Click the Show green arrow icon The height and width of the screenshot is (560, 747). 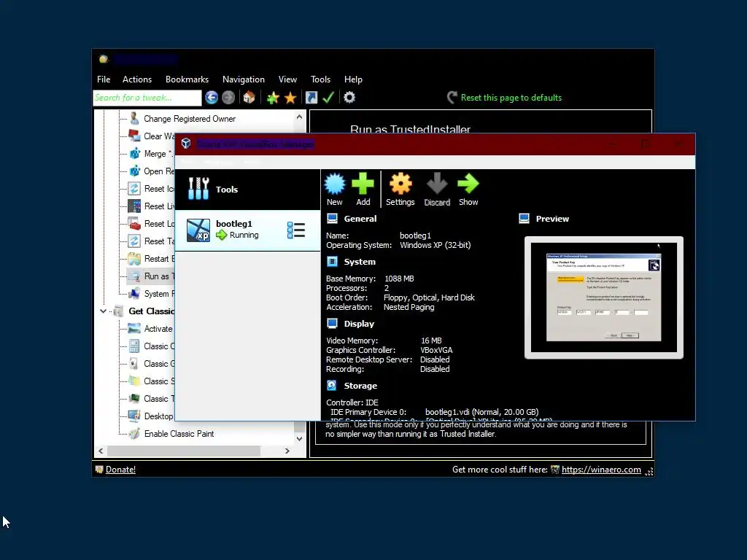point(468,189)
